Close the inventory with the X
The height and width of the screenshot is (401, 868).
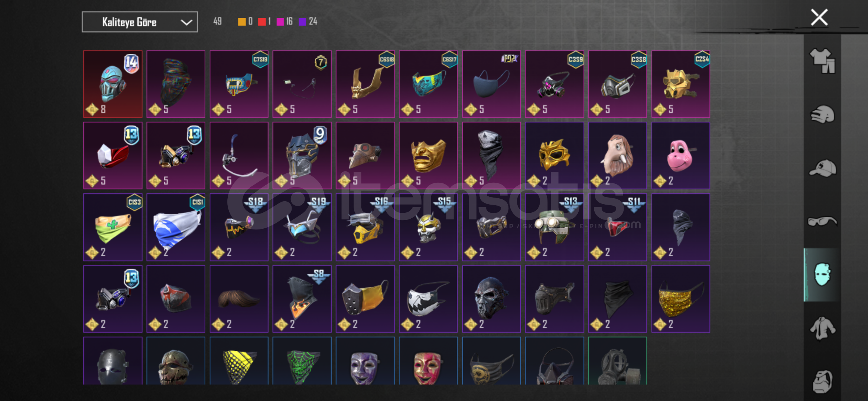click(819, 17)
